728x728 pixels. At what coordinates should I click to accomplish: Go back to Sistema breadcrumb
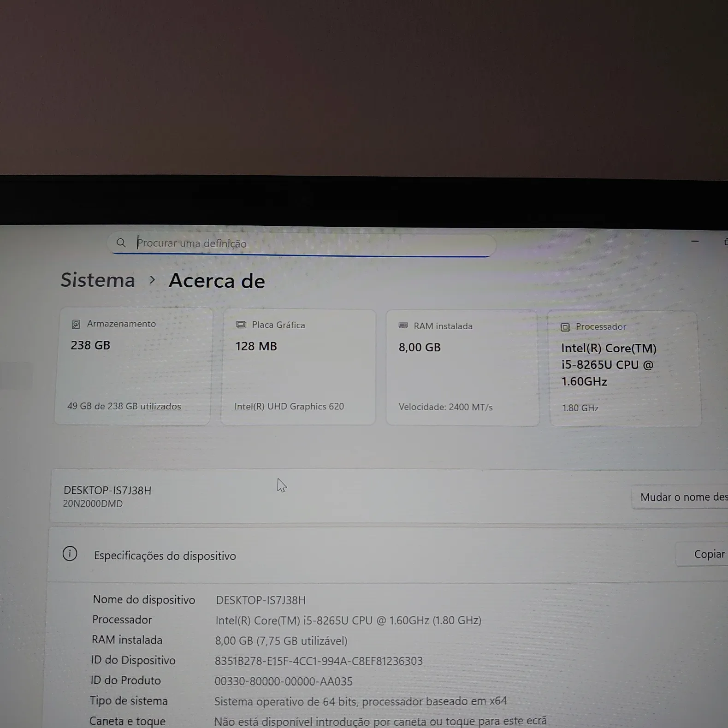[x=98, y=280]
